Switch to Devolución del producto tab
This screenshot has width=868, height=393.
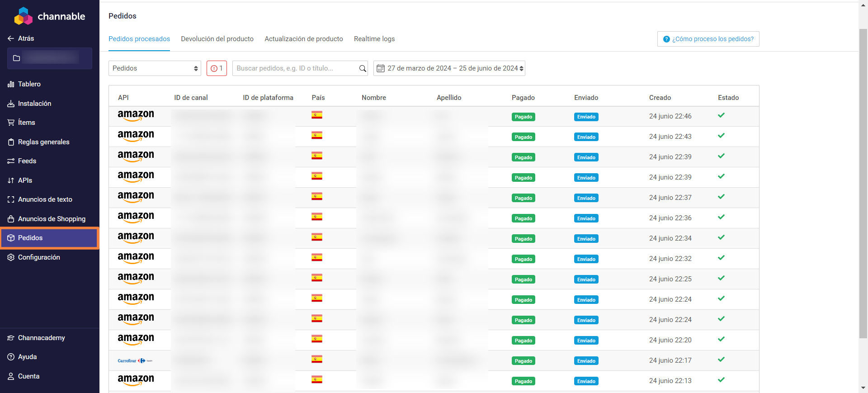pyautogui.click(x=217, y=39)
